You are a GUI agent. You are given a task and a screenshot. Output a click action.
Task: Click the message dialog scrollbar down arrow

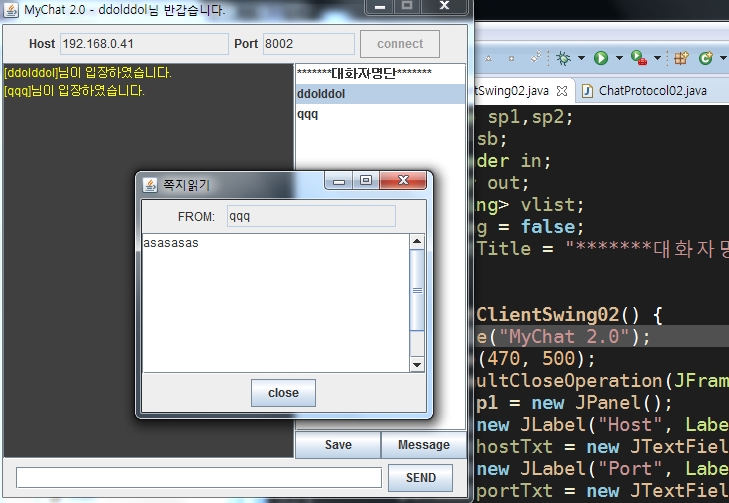418,365
